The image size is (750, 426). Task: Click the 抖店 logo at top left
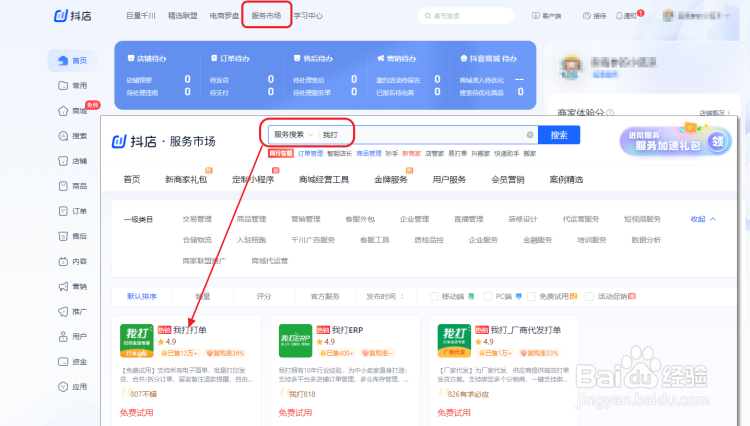73,16
